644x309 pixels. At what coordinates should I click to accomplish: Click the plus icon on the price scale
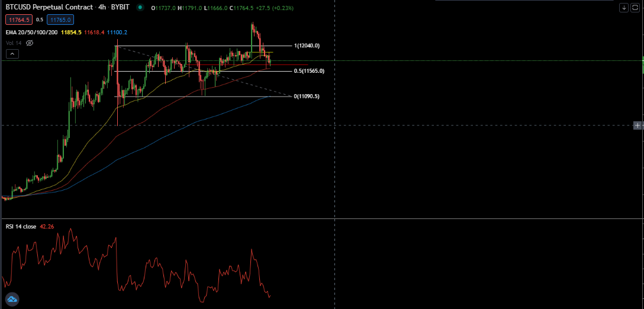pos(637,125)
